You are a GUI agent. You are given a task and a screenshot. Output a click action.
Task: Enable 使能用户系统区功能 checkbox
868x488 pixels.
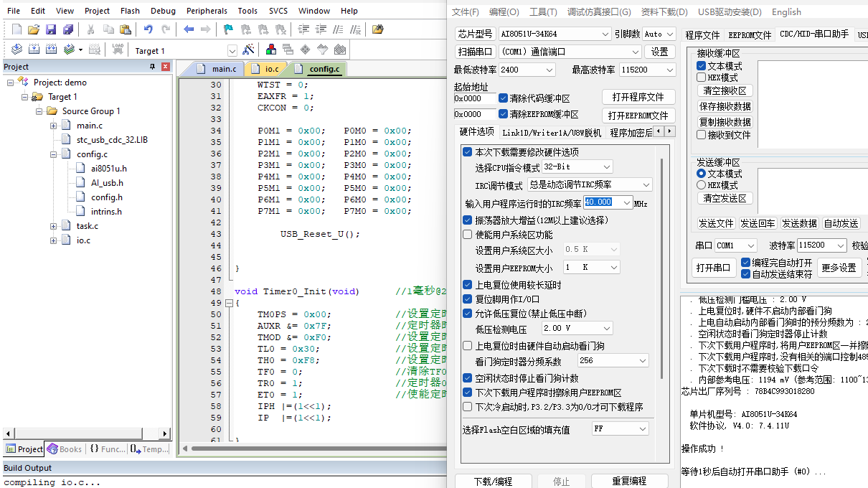point(468,235)
